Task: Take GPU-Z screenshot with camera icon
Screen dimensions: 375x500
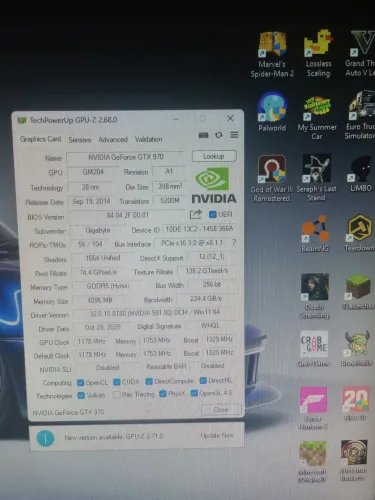Action: tap(203, 135)
